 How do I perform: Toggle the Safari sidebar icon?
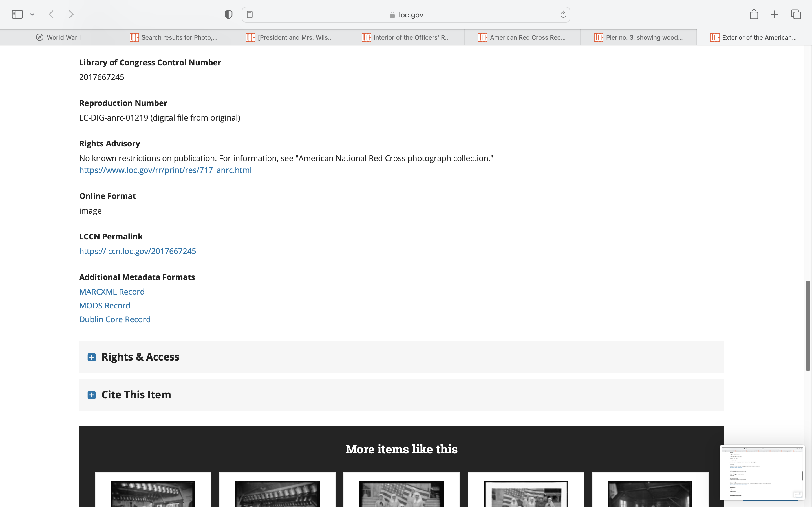pos(17,14)
